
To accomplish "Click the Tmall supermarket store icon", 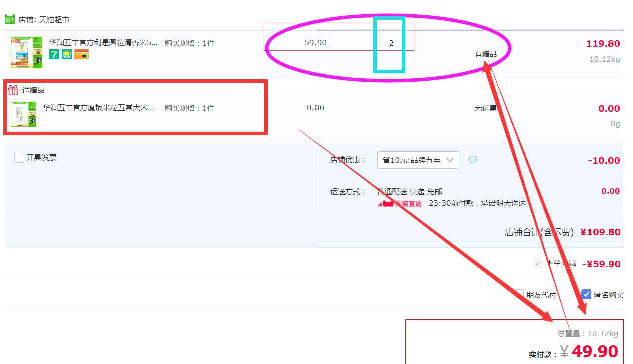I will coord(10,20).
